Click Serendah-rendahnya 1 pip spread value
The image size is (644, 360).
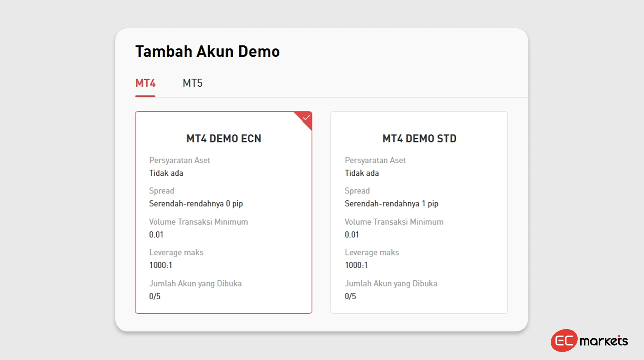391,204
